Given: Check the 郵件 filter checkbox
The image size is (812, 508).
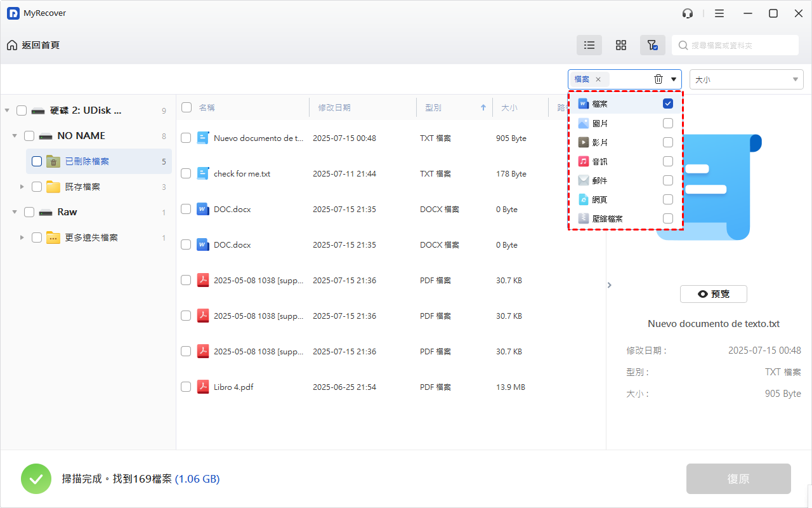Looking at the screenshot, I should click(x=668, y=180).
